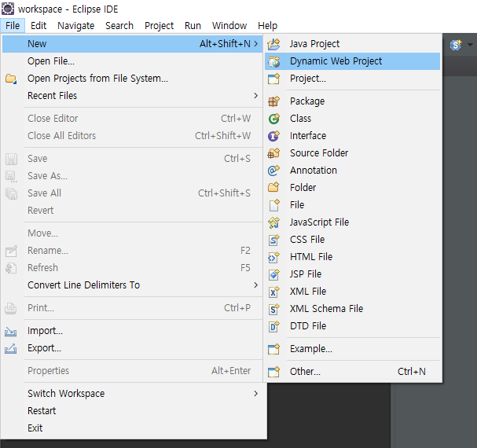The height and width of the screenshot is (448, 477).
Task: Expand Convert Line Delimiters To submenu
Action: click(x=256, y=285)
